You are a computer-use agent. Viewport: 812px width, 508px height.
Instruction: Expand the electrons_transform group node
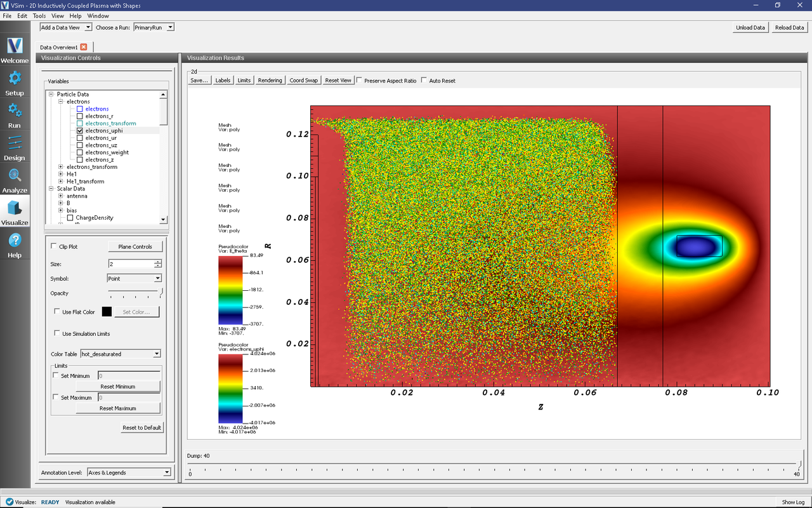click(61, 167)
